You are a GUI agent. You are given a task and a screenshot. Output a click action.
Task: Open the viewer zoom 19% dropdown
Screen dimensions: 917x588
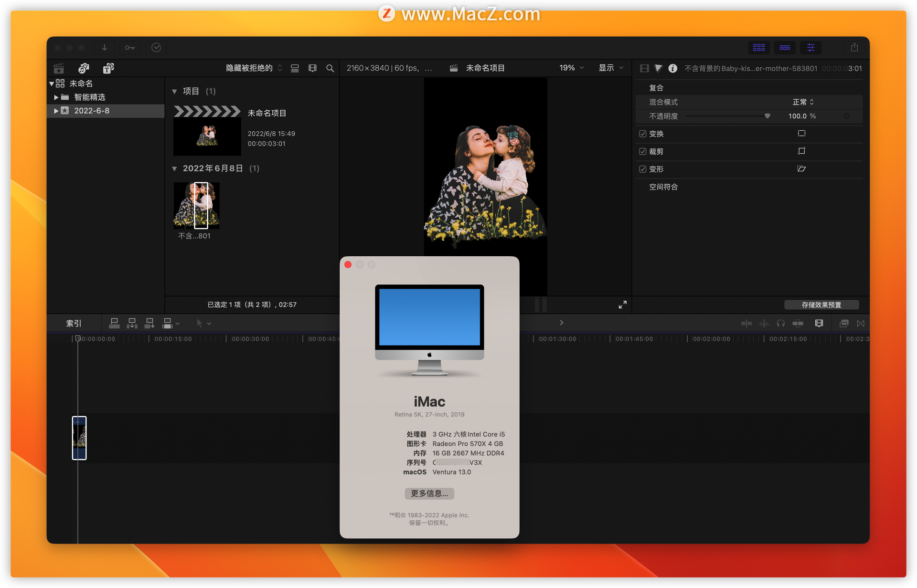coord(572,68)
